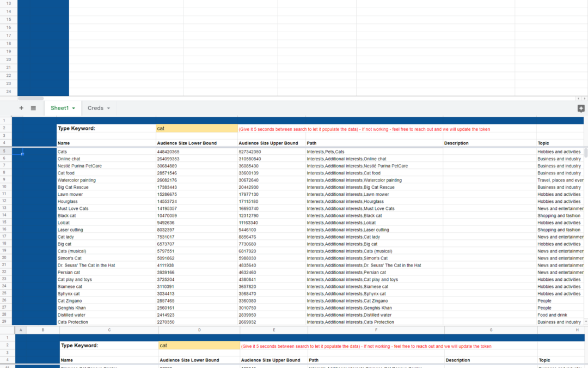
Task: Select the 'Audience Size Upper Bound' header cell
Action: (x=268, y=143)
